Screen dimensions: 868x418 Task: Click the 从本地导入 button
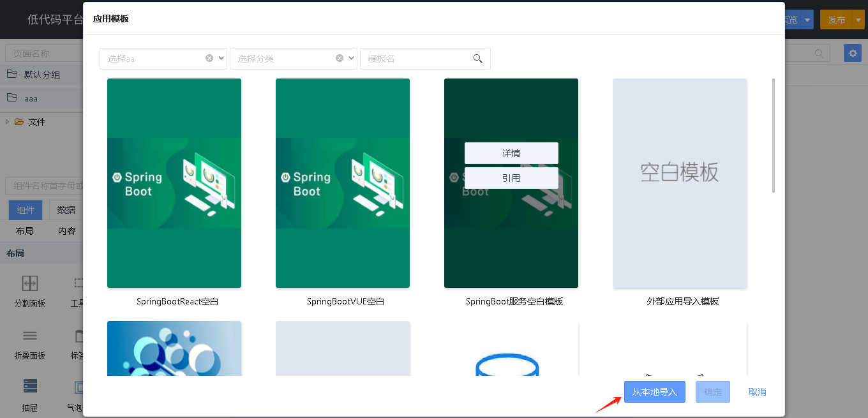pyautogui.click(x=654, y=392)
